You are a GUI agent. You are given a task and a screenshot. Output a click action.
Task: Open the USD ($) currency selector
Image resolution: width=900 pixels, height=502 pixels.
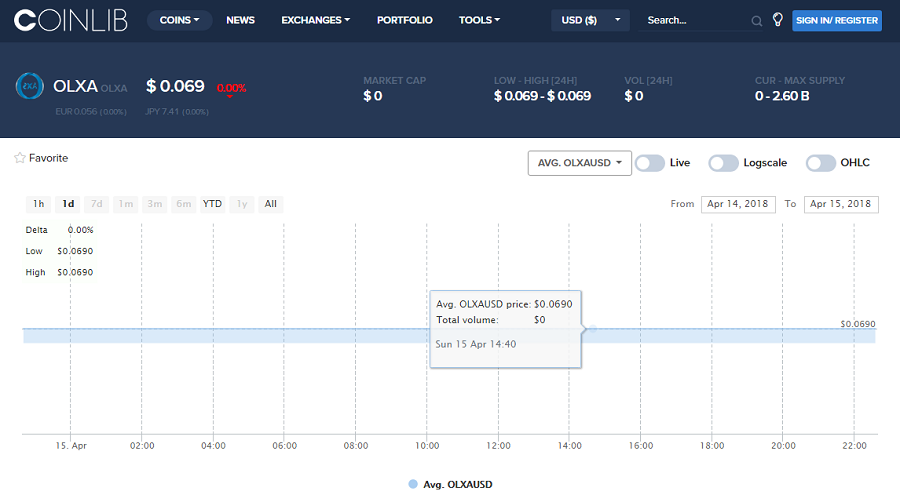590,20
